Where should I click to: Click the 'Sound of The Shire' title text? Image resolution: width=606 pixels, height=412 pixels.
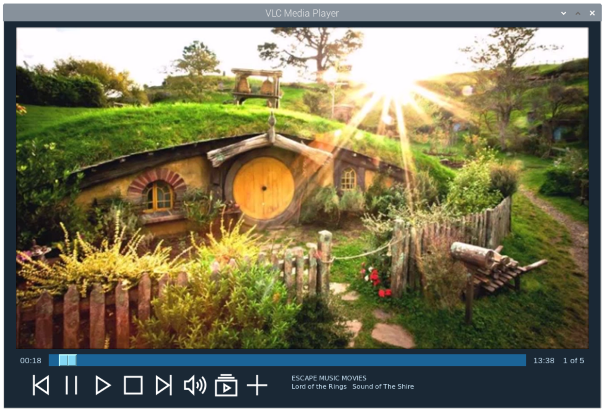tap(383, 386)
